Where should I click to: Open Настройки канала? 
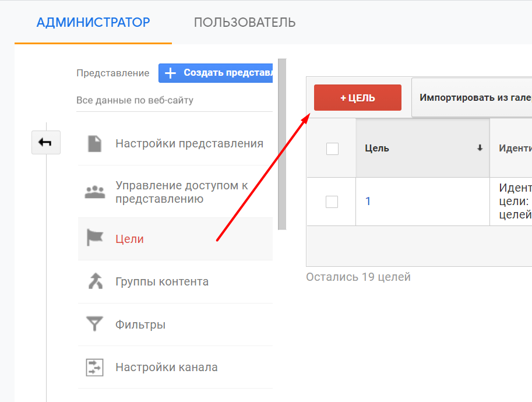166,368
